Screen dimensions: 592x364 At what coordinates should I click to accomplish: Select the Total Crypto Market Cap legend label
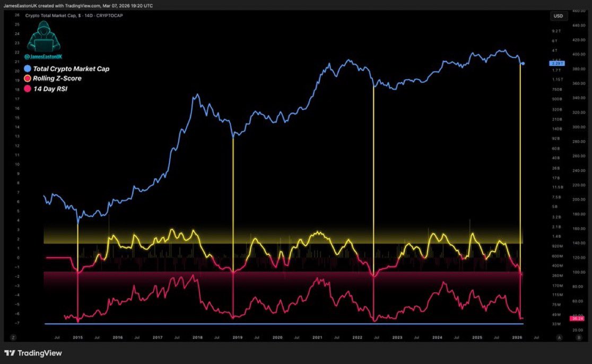[72, 69]
